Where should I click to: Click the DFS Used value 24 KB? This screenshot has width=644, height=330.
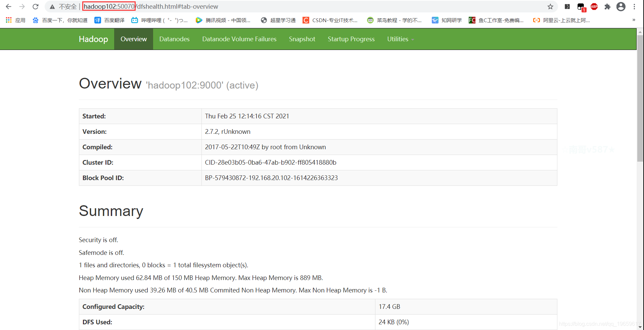click(x=394, y=322)
